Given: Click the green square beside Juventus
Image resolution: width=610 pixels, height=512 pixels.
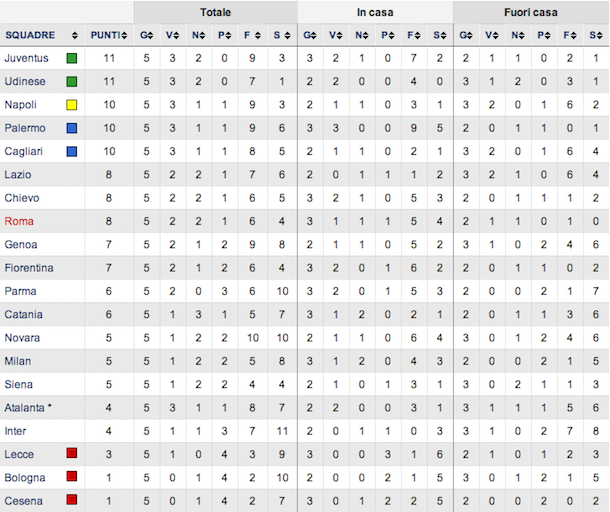Looking at the screenshot, I should click(x=72, y=58).
